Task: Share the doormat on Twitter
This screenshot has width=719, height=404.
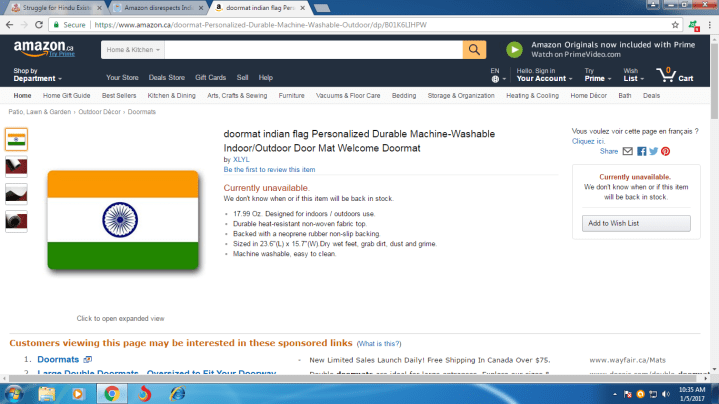Action: [653, 151]
